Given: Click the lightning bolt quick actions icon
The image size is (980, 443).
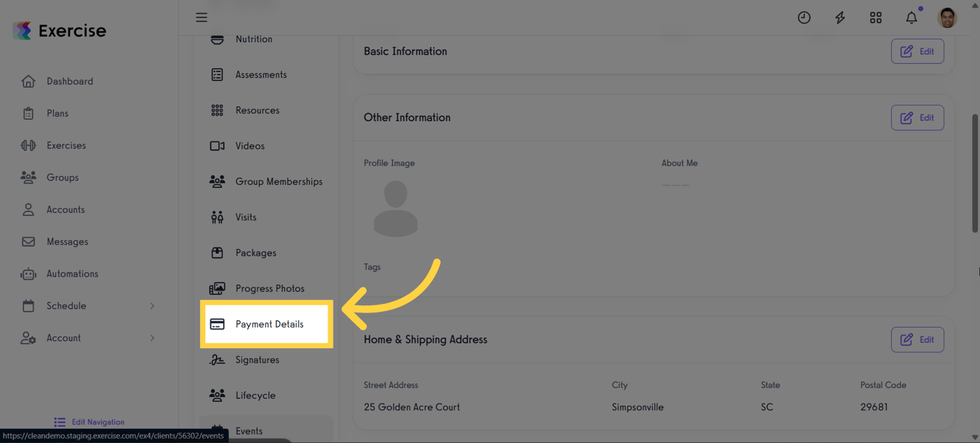Looking at the screenshot, I should 839,17.
